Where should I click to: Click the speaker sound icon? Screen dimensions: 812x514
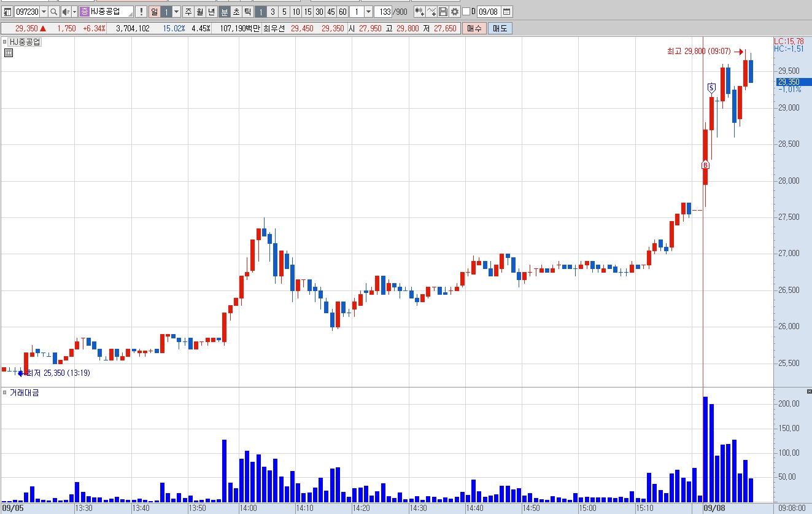pyautogui.click(x=65, y=12)
